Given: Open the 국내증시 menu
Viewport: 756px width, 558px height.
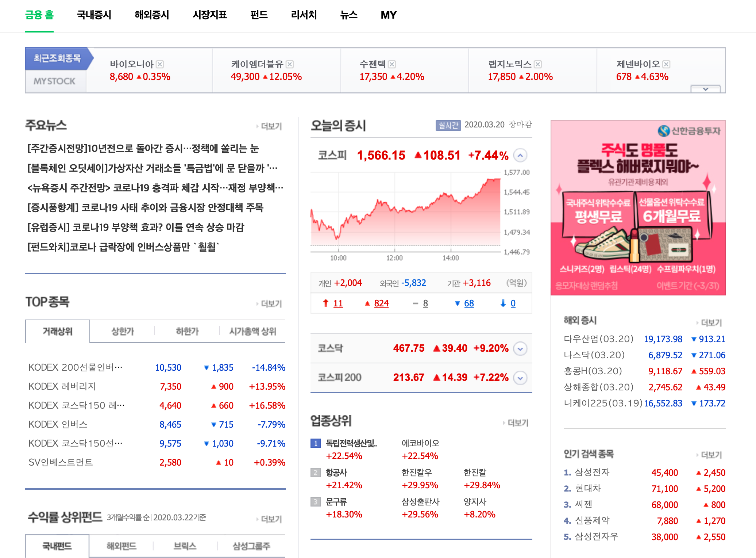Looking at the screenshot, I should tap(94, 15).
